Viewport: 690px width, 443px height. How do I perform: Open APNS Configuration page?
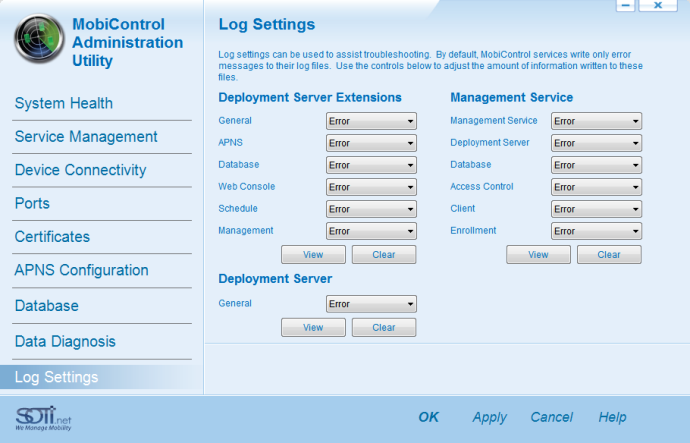pyautogui.click(x=81, y=270)
